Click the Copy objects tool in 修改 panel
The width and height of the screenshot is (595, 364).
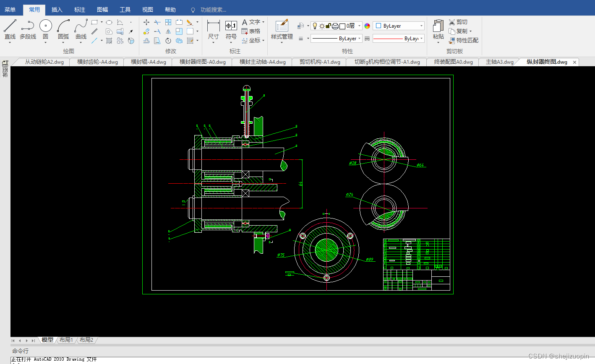point(146,31)
